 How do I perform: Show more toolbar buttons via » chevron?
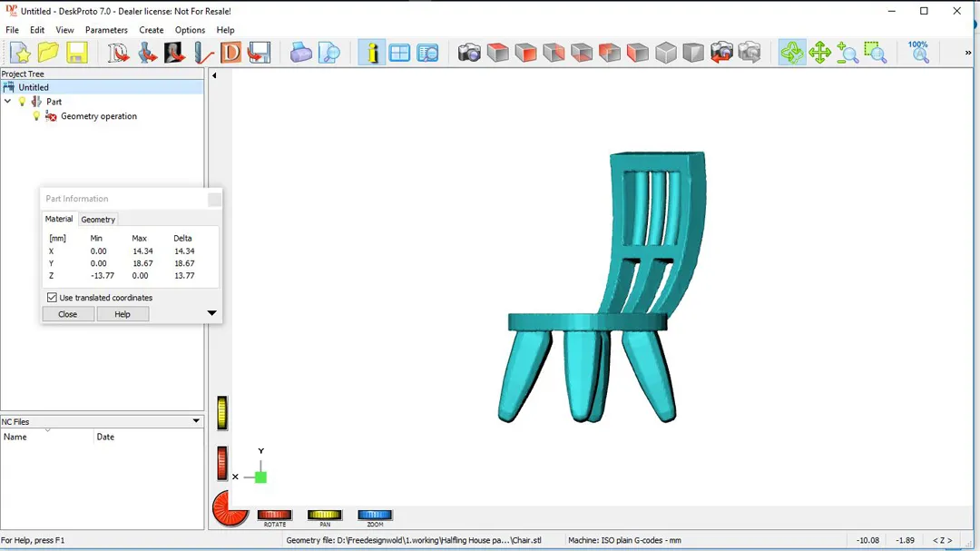click(967, 54)
